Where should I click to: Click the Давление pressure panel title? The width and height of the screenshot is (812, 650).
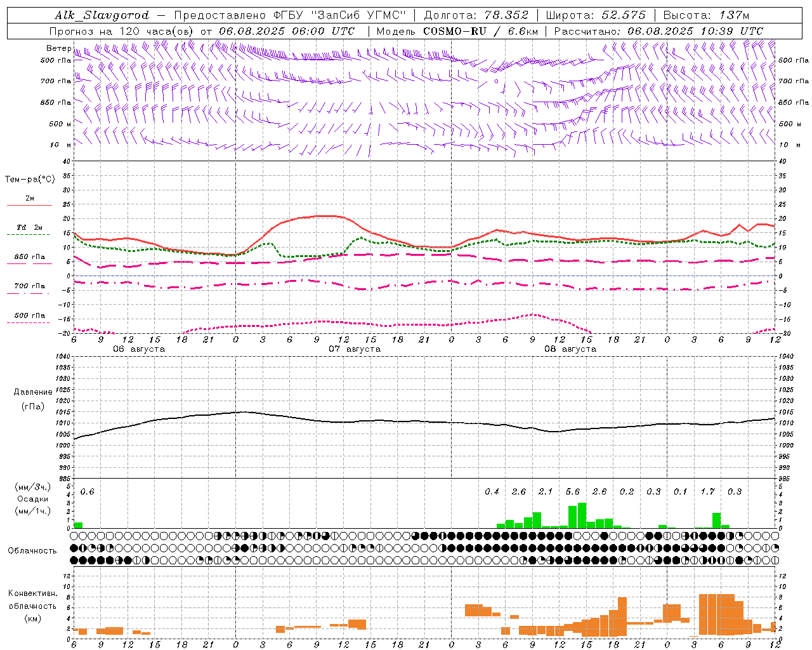33,392
